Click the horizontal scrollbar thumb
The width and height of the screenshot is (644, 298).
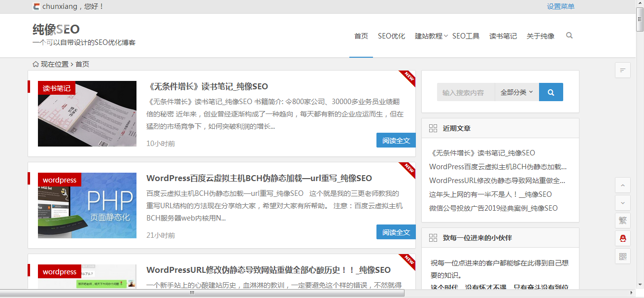click(202, 293)
